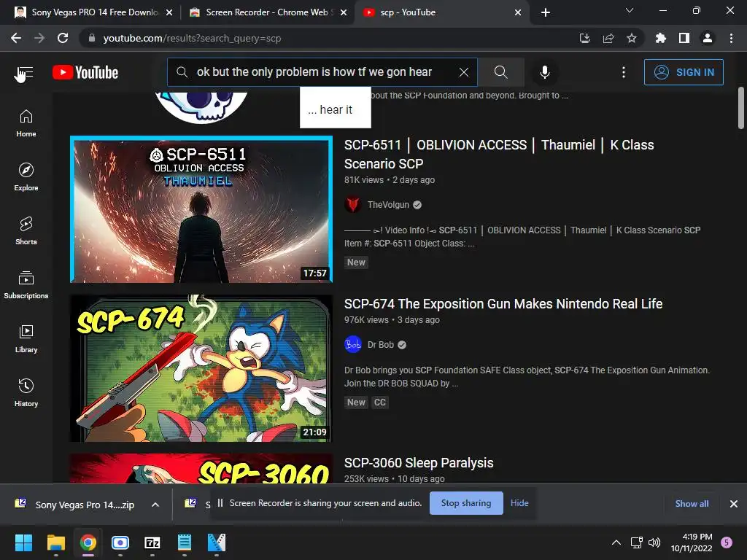747x560 pixels.
Task: Clear the search box text
Action: pyautogui.click(x=463, y=72)
